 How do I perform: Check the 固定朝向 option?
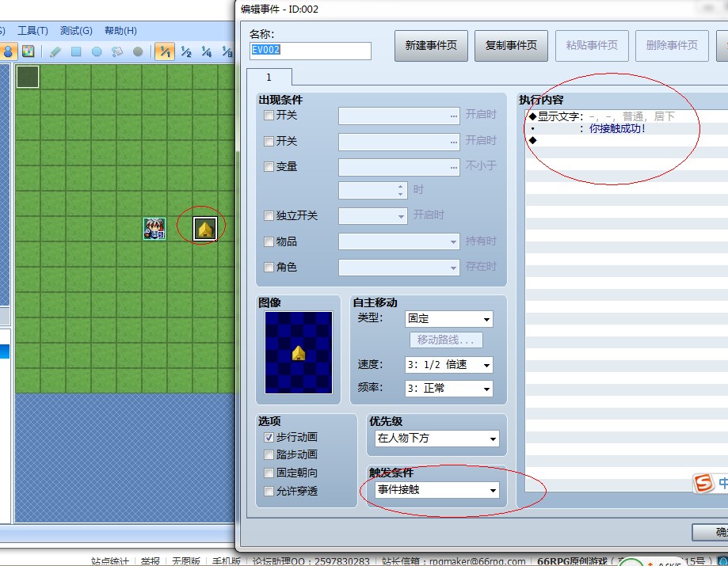click(269, 473)
